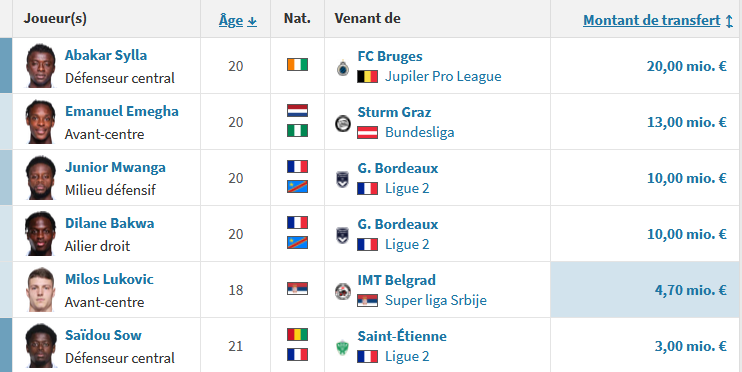This screenshot has height=372, width=742.
Task: Click the highlighted 4,70 mio. € fee
Action: pyautogui.click(x=690, y=290)
